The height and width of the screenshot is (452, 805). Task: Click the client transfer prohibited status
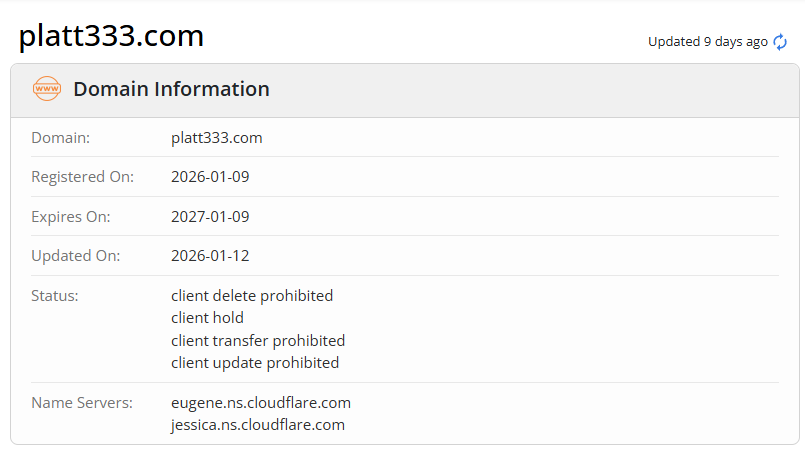click(258, 340)
